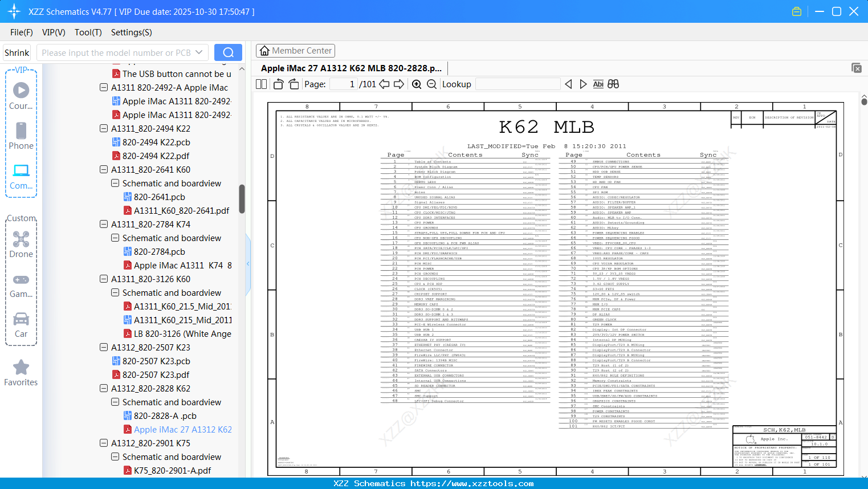Click the blue search magnifier button
Viewport: 868px width, 489px height.
(228, 52)
